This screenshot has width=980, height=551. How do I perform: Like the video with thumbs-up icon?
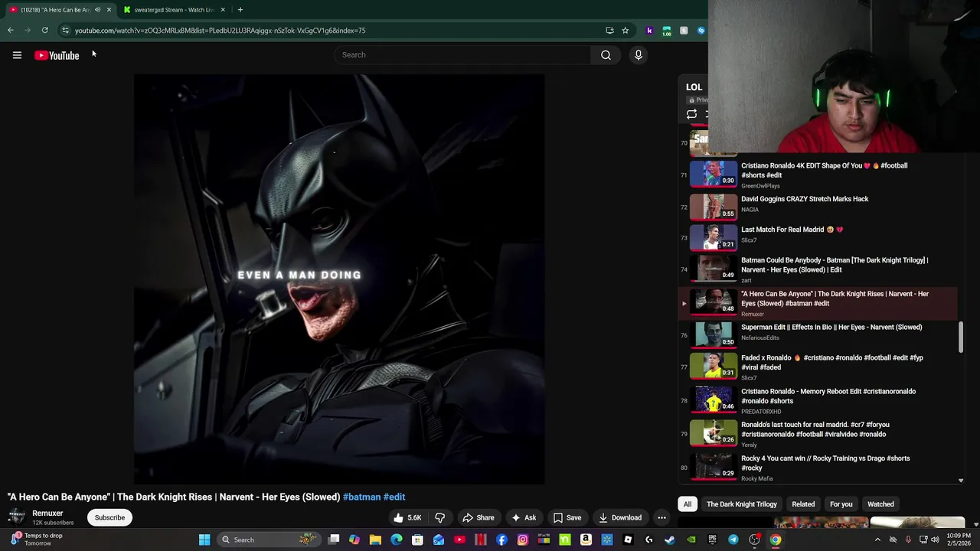pos(407,518)
